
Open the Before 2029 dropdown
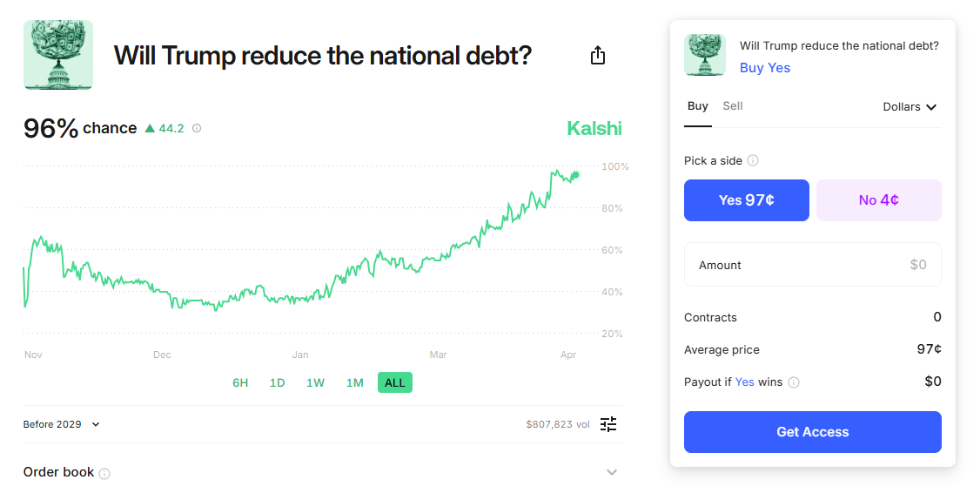[x=61, y=424]
